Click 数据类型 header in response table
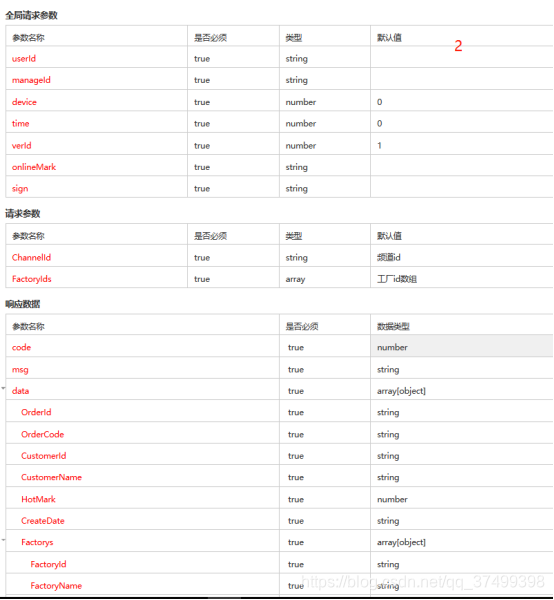 (393, 326)
